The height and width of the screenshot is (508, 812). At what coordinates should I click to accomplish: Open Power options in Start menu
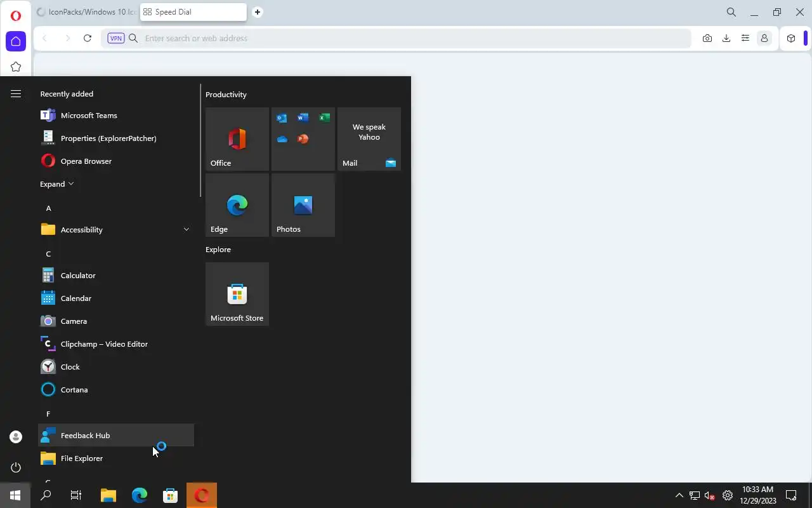[16, 467]
